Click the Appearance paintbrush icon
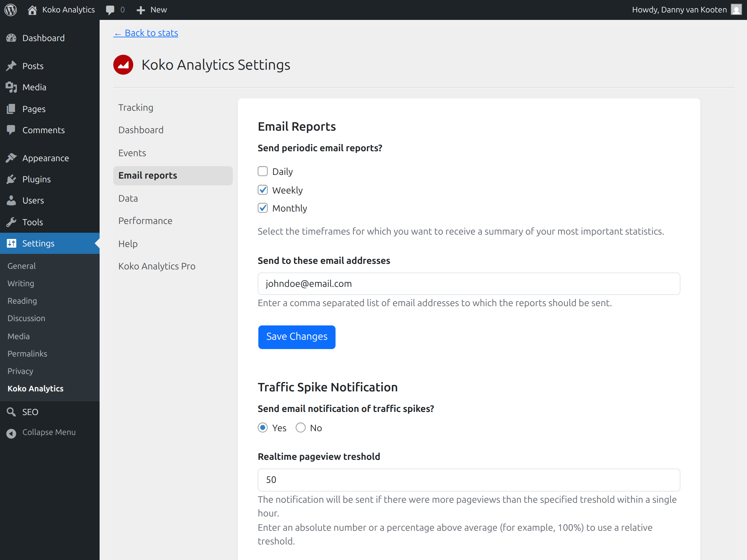The height and width of the screenshot is (560, 747). click(12, 158)
